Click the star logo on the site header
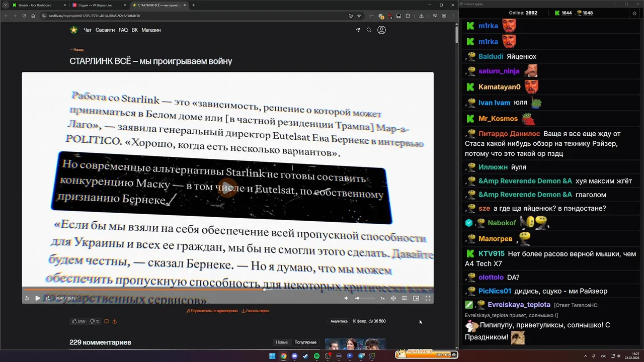The width and height of the screenshot is (644, 362). [74, 30]
